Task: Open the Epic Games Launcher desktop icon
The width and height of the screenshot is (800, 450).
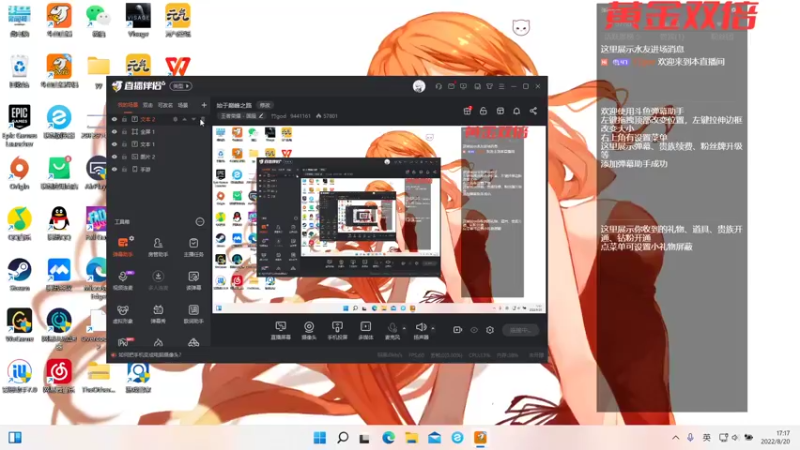Action: 19,126
